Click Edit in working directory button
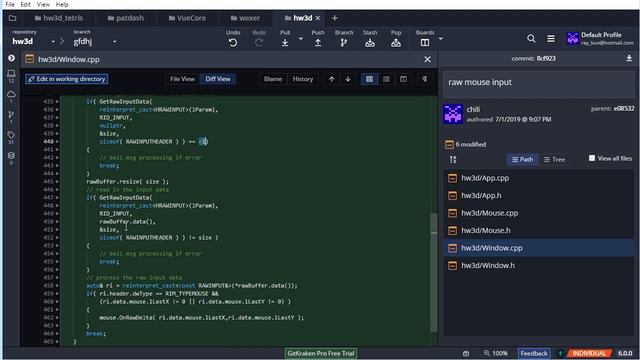640x360 pixels. [x=67, y=79]
